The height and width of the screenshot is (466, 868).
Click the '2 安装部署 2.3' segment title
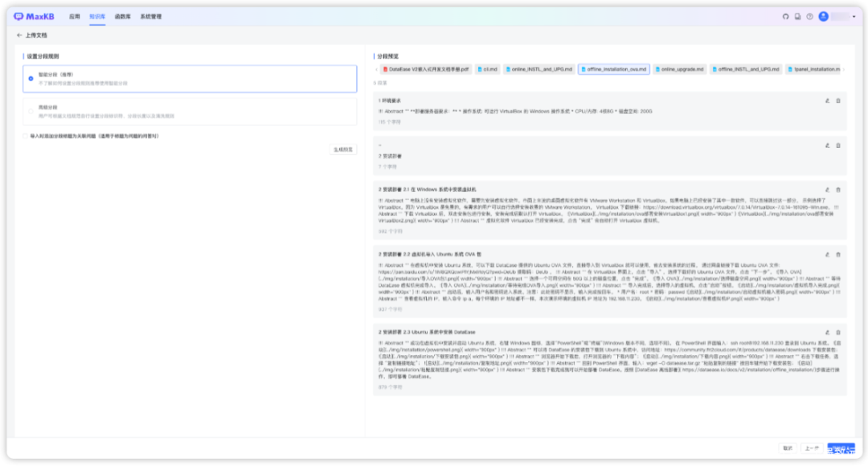(x=427, y=332)
